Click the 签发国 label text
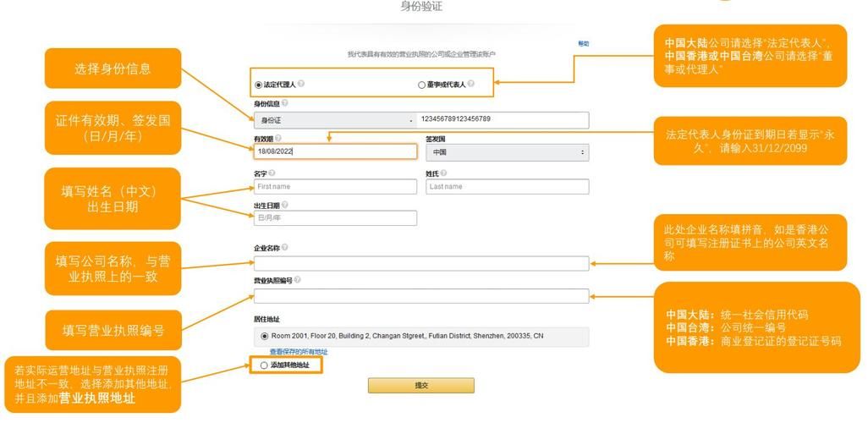868x423 pixels. pos(435,139)
